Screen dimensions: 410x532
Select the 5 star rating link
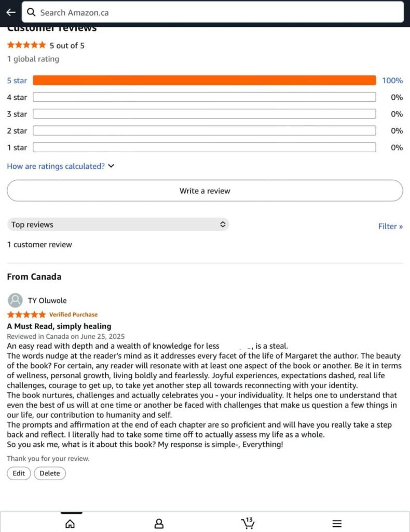[x=17, y=81]
